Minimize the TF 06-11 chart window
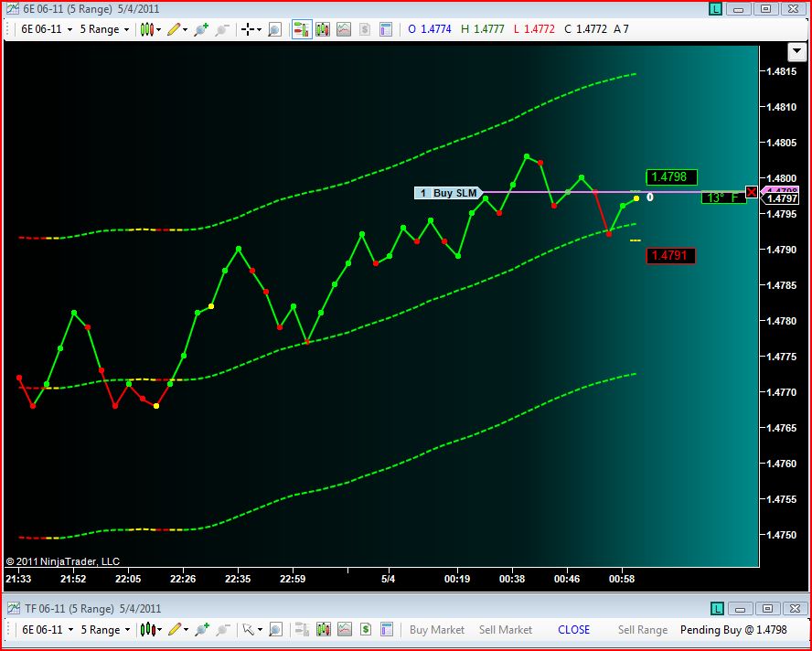The height and width of the screenshot is (651, 812). pos(740,609)
